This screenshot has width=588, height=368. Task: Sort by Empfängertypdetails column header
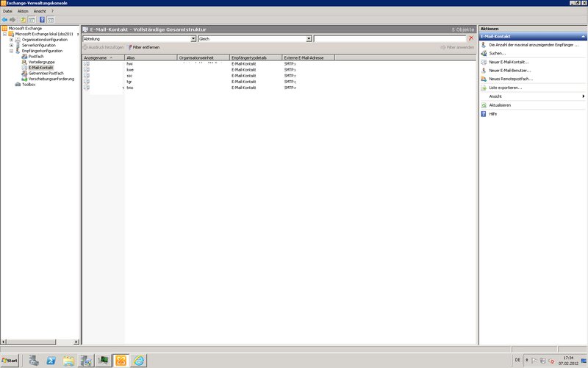point(256,58)
